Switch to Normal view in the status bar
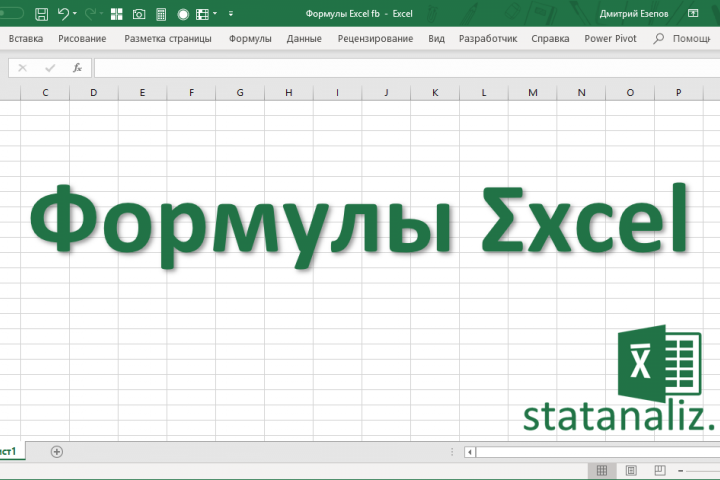This screenshot has width=720, height=480. click(x=602, y=470)
